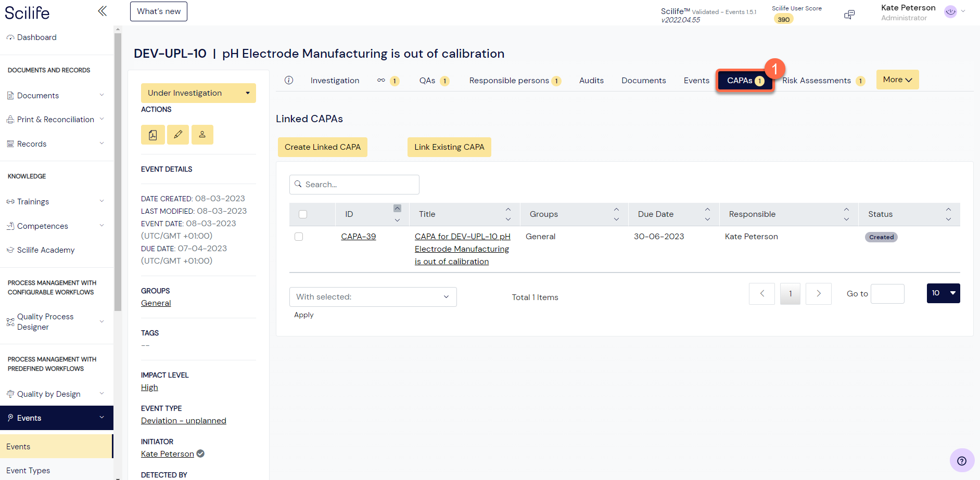Switch to the Responsible persons tab
This screenshot has height=480, width=980.
(x=515, y=81)
